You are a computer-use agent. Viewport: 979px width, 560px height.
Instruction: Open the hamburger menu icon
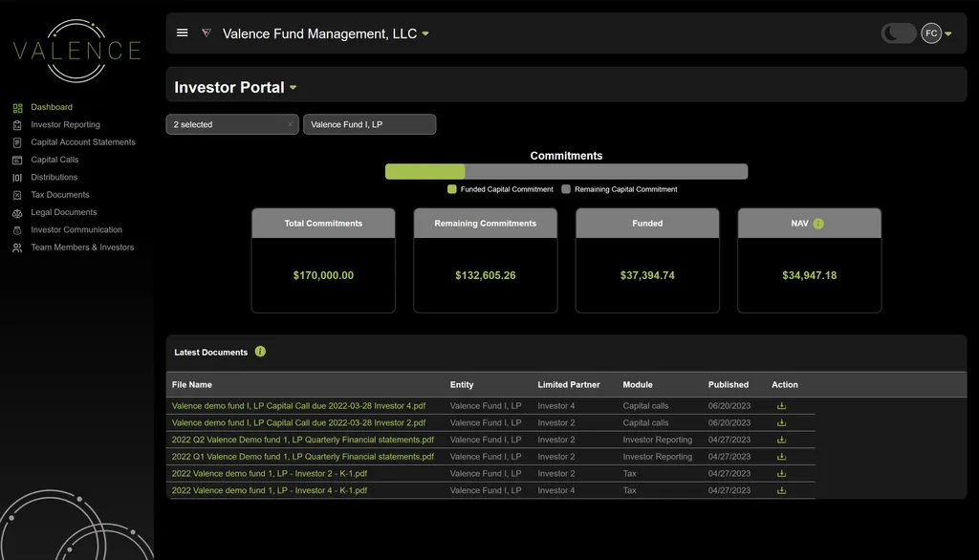(183, 33)
